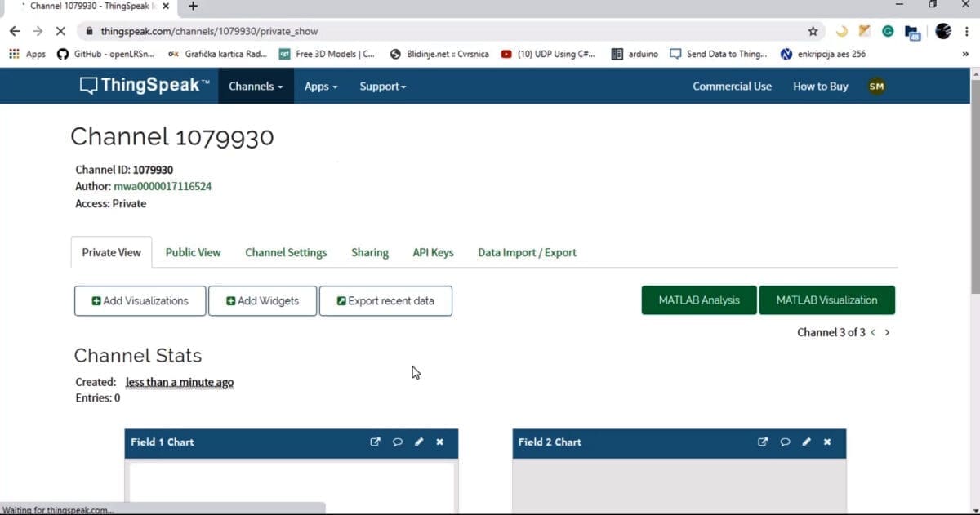Close the Field 1 Chart widget

(x=440, y=442)
